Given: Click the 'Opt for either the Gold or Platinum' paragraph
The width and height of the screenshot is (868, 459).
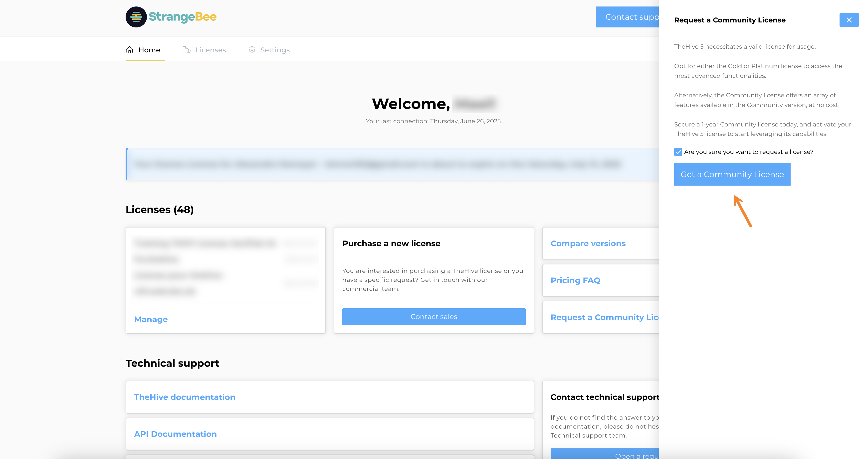Looking at the screenshot, I should coord(758,71).
